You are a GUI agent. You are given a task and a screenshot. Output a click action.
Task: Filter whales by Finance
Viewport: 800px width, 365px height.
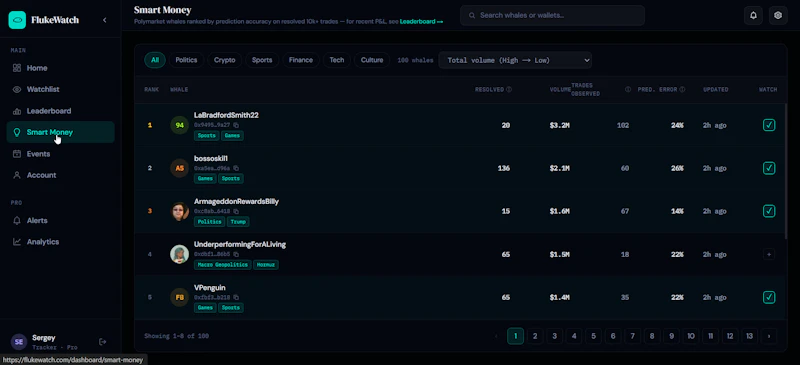(x=301, y=60)
